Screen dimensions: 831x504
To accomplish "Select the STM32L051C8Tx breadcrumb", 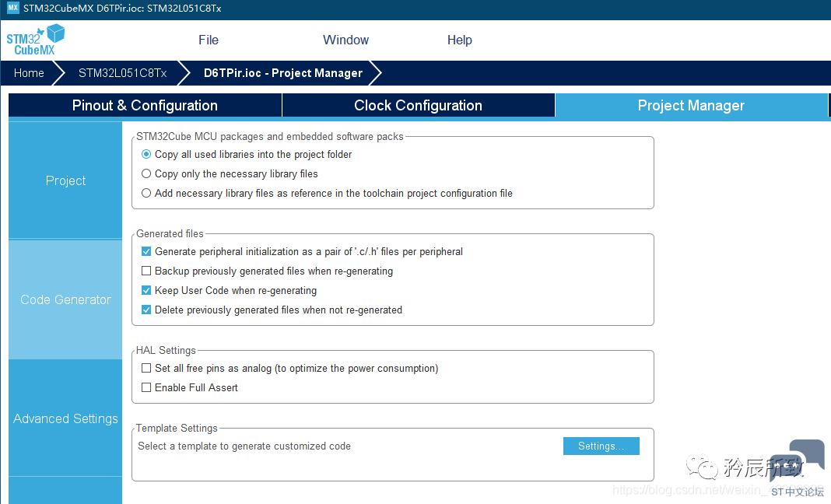I will (122, 73).
